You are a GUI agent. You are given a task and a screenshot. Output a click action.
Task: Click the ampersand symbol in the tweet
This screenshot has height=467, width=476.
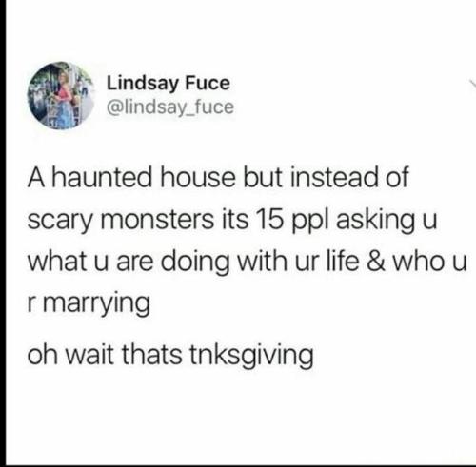(x=376, y=262)
